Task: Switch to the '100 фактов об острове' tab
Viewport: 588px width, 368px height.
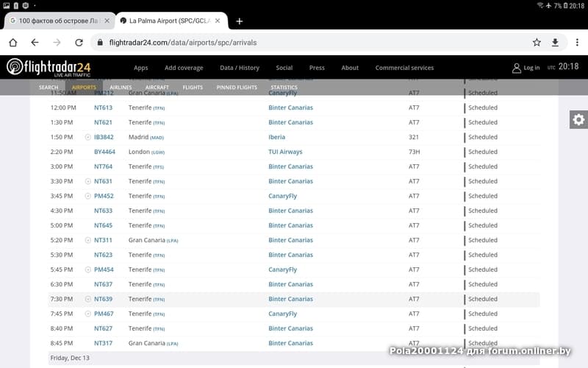Action: point(58,21)
